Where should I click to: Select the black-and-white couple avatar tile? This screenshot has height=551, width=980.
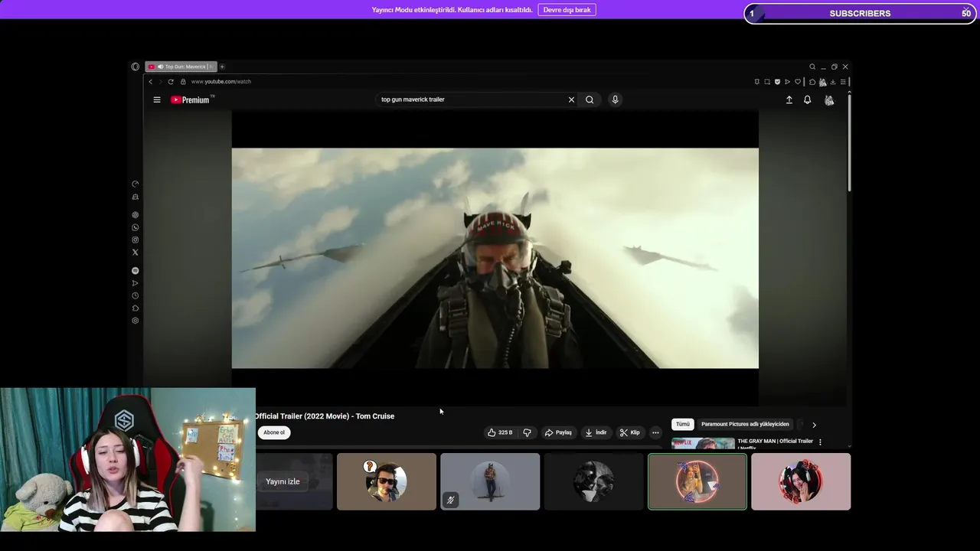pyautogui.click(x=593, y=481)
